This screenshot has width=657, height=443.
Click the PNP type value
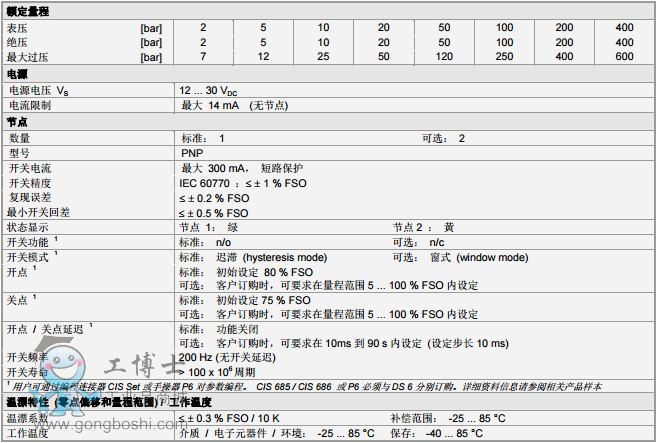coord(190,153)
